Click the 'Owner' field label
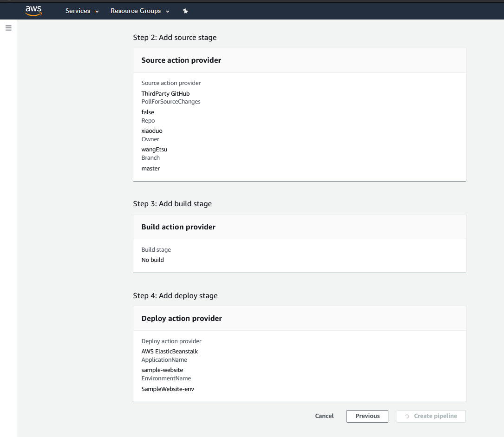The image size is (504, 437). (151, 139)
